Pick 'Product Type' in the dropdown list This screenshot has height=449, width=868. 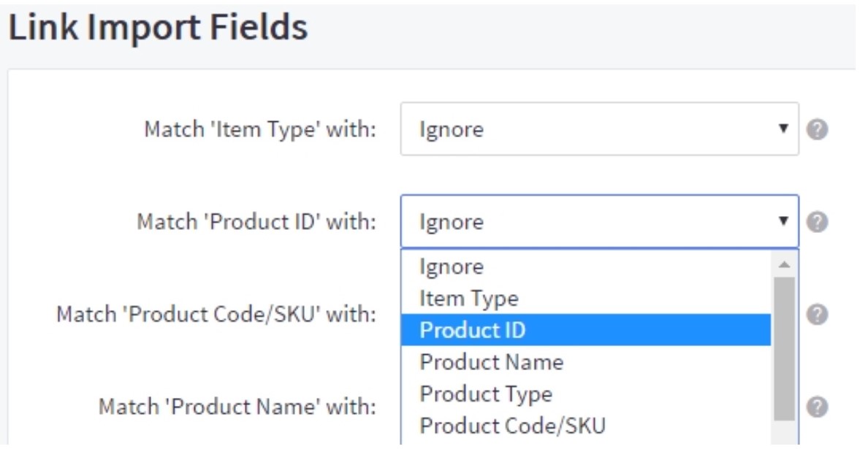click(486, 394)
